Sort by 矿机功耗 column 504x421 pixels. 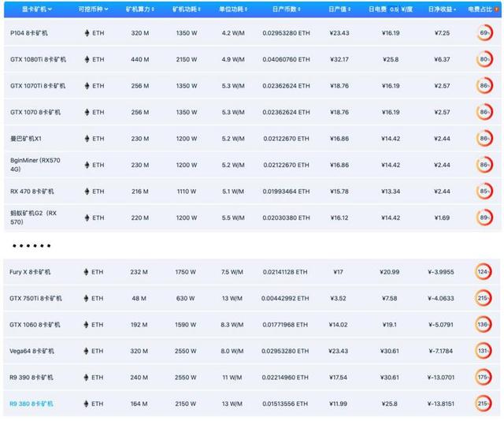187,9
